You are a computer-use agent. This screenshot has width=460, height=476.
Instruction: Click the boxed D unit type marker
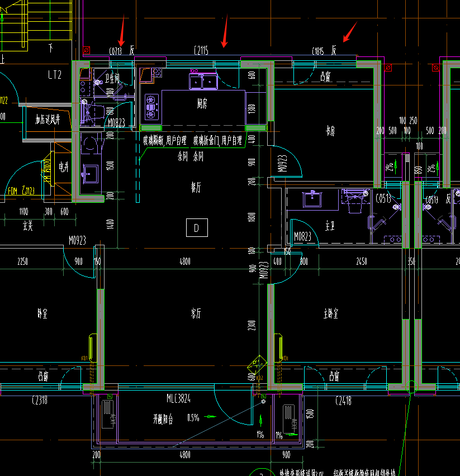[x=197, y=228]
